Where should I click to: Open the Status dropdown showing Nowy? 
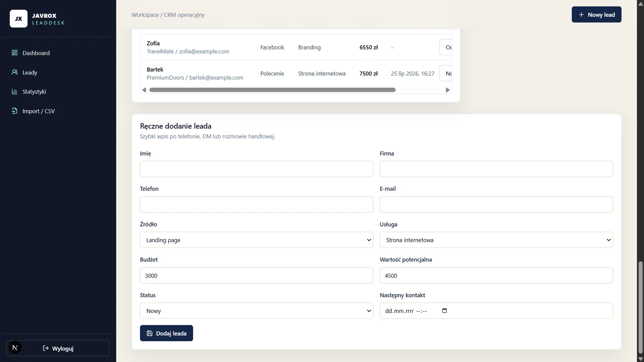click(257, 310)
